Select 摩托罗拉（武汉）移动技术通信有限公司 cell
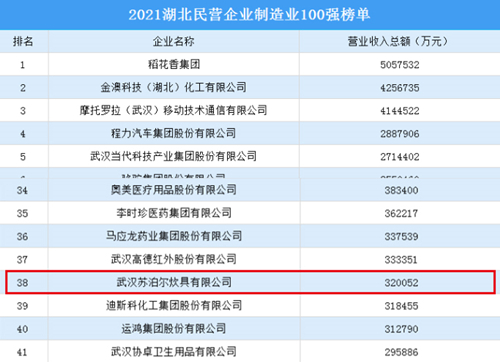Image resolution: width=500 pixels, height=362 pixels. [x=174, y=110]
